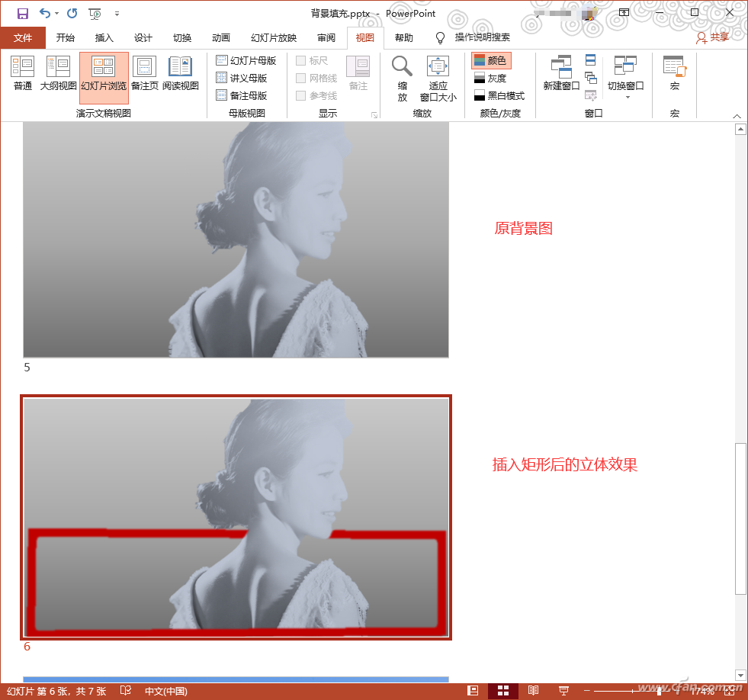
Task: Switch to 普通 normal view
Action: pos(22,73)
